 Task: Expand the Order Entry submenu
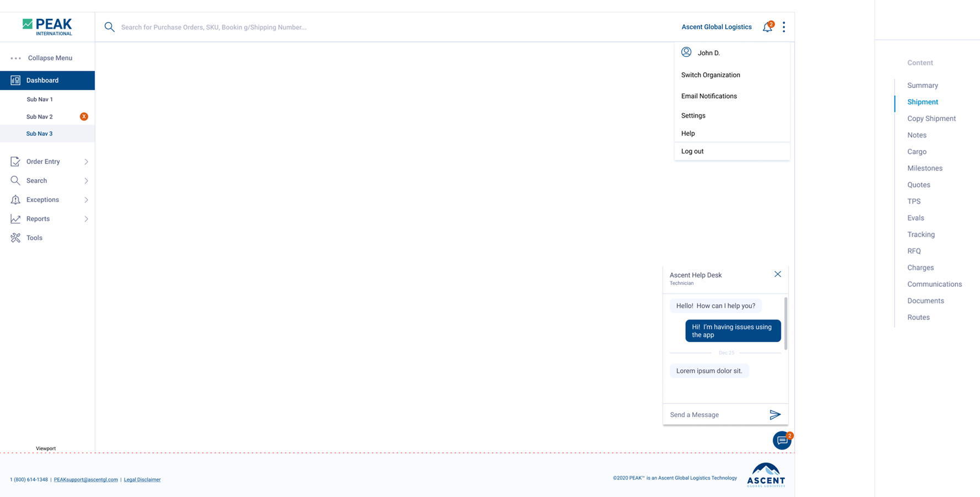pyautogui.click(x=86, y=162)
